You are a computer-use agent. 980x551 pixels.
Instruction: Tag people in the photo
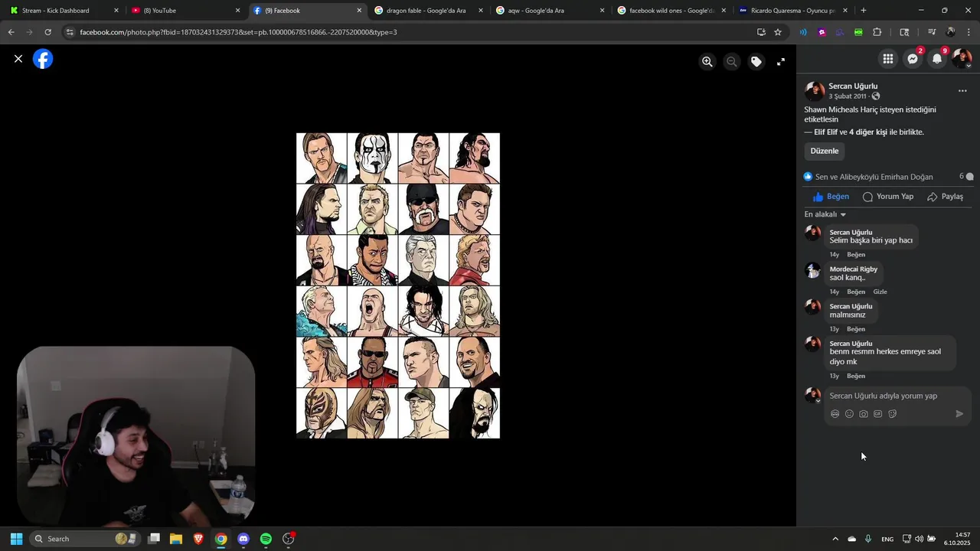coord(756,62)
